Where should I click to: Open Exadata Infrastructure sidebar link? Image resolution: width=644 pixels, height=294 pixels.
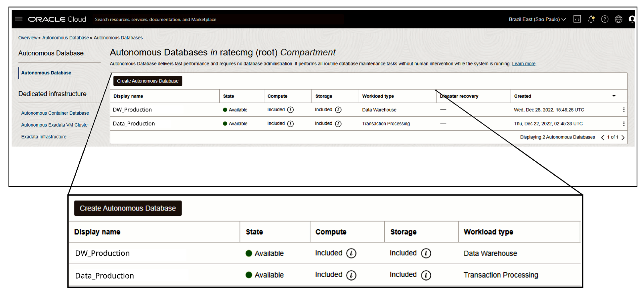pos(44,137)
